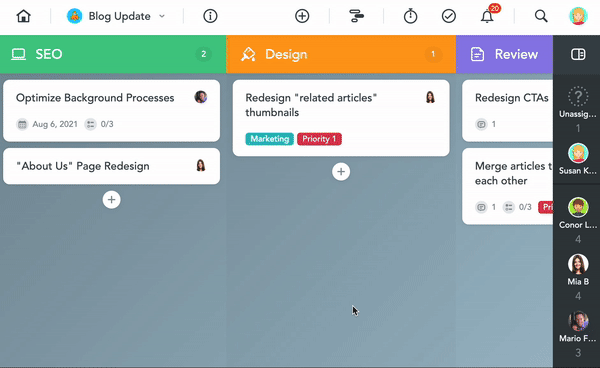Click the Review section document icon
Viewport: 600px width, 368px height.
click(x=477, y=54)
